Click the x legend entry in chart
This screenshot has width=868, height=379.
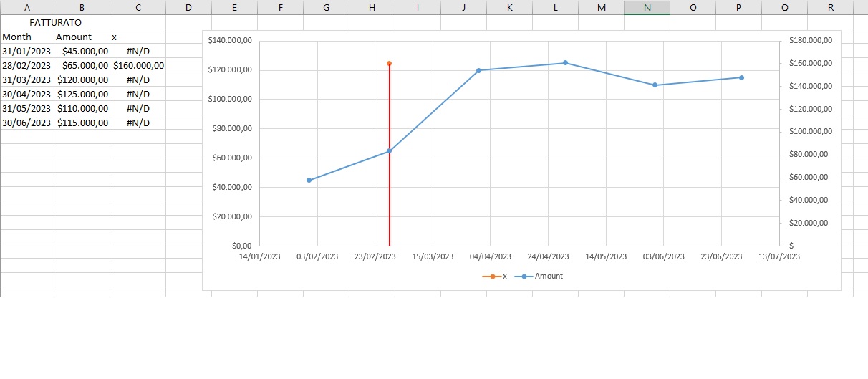point(494,276)
